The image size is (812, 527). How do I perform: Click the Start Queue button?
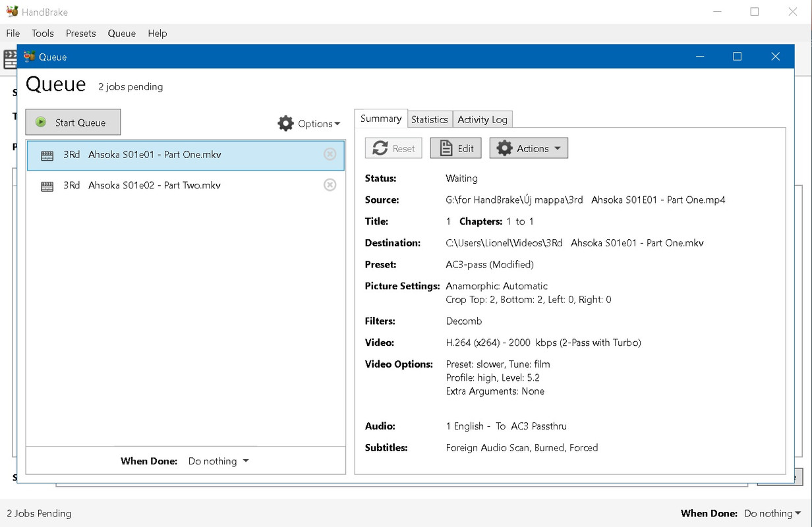(73, 122)
